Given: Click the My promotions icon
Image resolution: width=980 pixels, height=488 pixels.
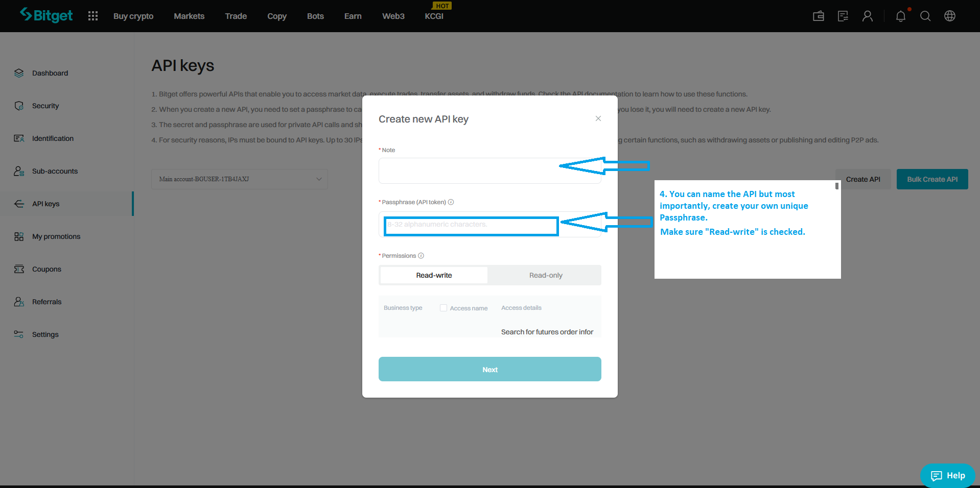Looking at the screenshot, I should point(19,236).
